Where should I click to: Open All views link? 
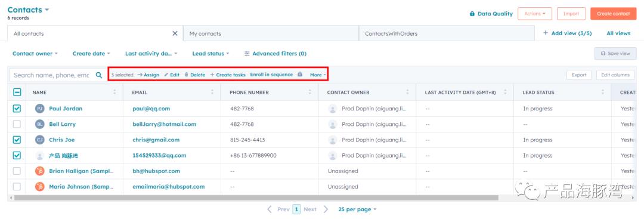(618, 33)
